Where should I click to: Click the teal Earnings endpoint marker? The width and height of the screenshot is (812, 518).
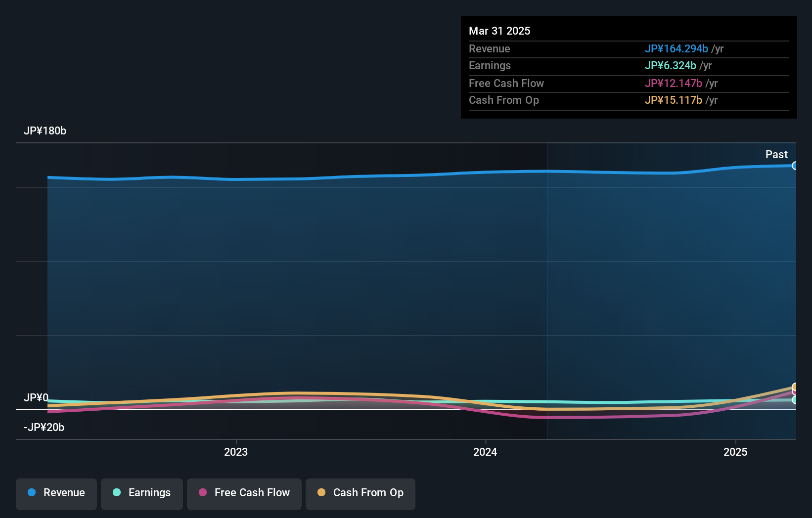795,400
